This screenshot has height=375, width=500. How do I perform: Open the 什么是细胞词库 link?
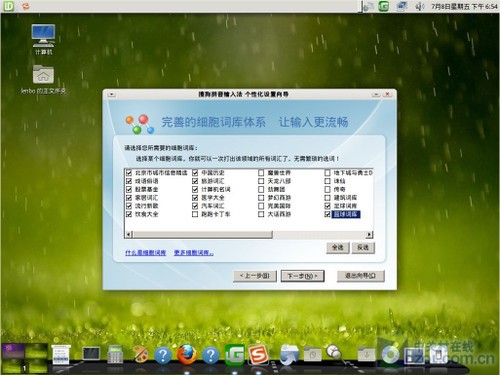[x=145, y=253]
